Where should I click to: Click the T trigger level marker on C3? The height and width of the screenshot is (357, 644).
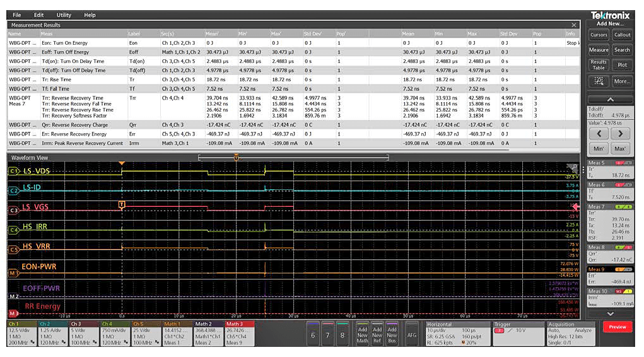[122, 204]
